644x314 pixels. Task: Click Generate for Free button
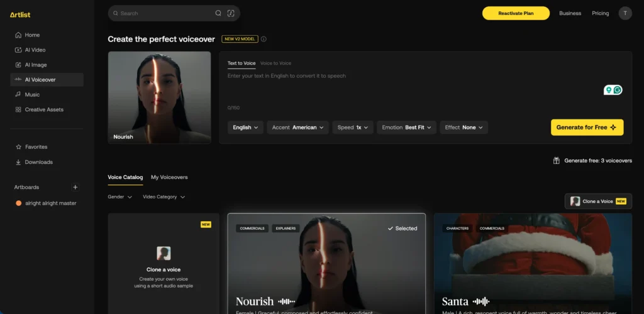pyautogui.click(x=587, y=127)
